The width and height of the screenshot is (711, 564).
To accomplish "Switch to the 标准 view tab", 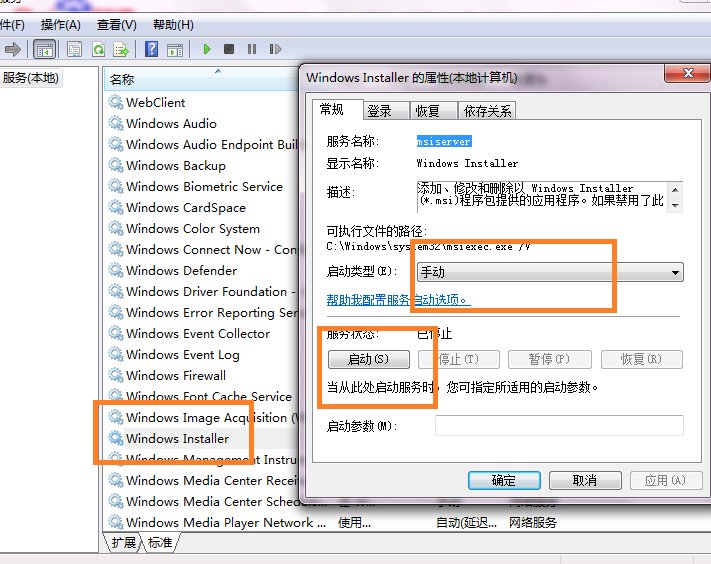I will click(x=160, y=542).
